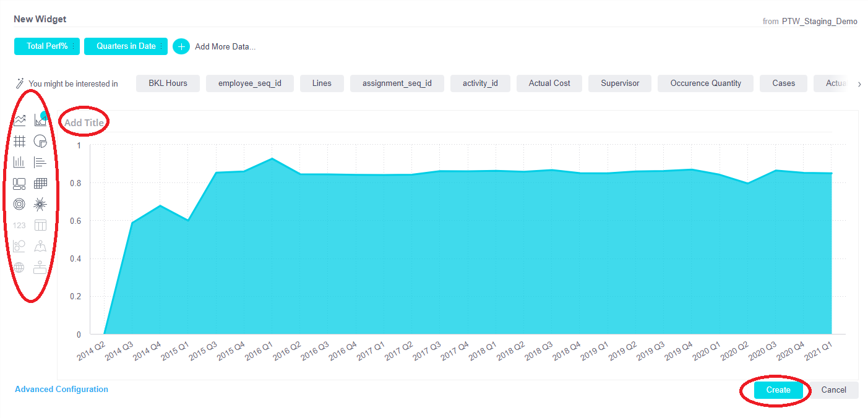The width and height of the screenshot is (868, 418).
Task: Click the Create button
Action: tap(778, 390)
